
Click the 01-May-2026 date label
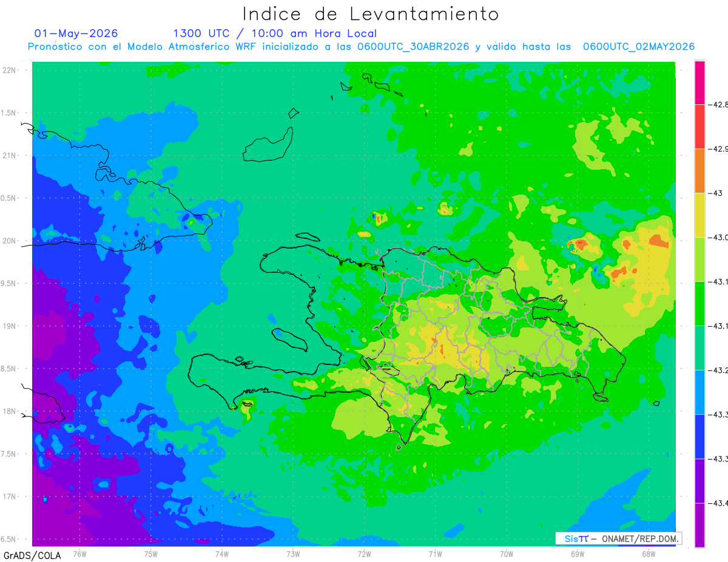pyautogui.click(x=76, y=33)
